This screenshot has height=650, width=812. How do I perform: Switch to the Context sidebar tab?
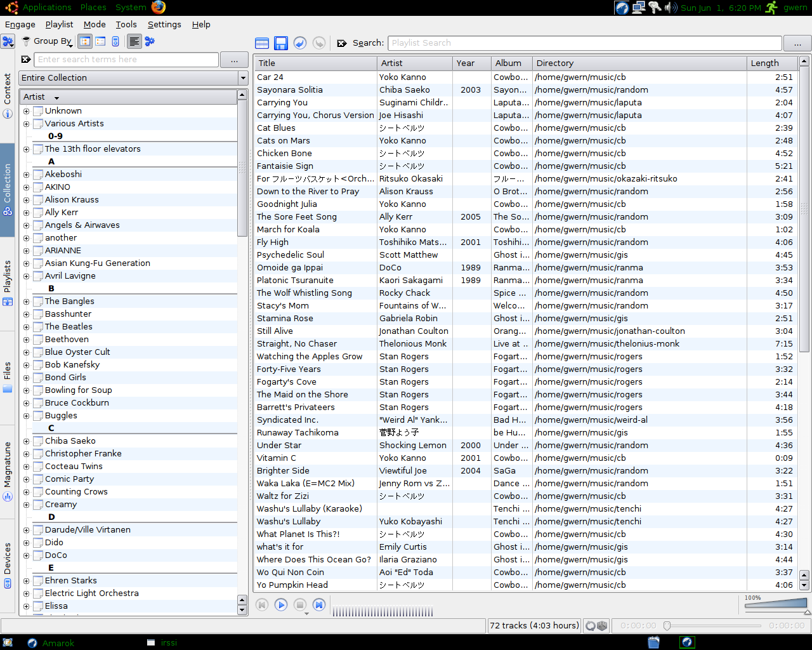8,96
